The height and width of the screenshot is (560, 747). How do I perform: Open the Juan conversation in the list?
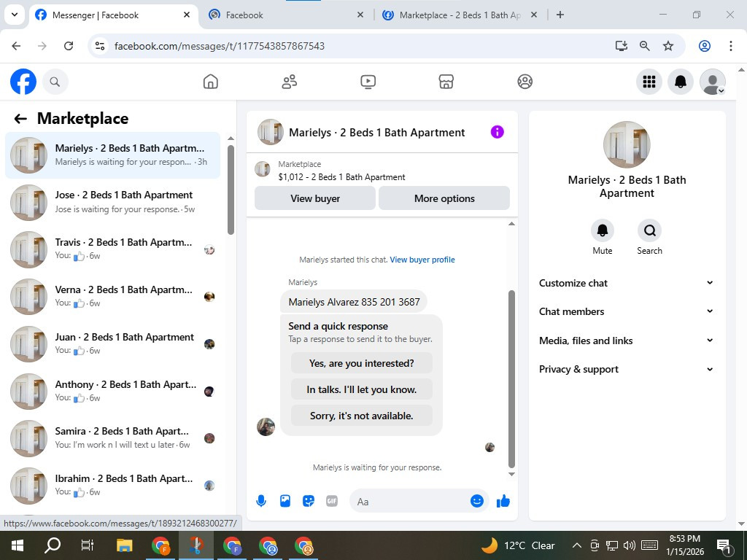[113, 344]
